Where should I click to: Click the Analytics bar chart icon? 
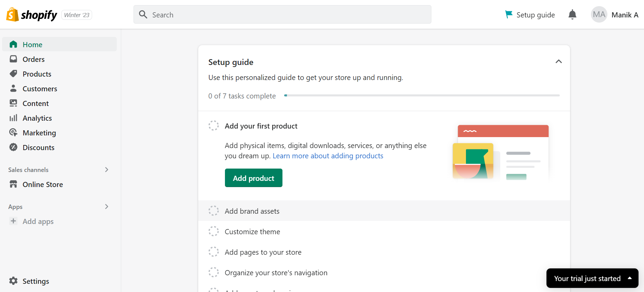(13, 118)
